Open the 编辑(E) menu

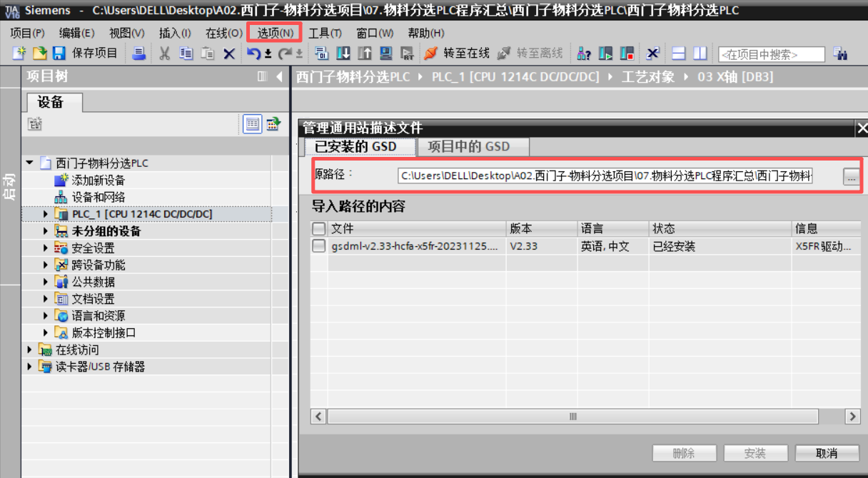(x=76, y=33)
